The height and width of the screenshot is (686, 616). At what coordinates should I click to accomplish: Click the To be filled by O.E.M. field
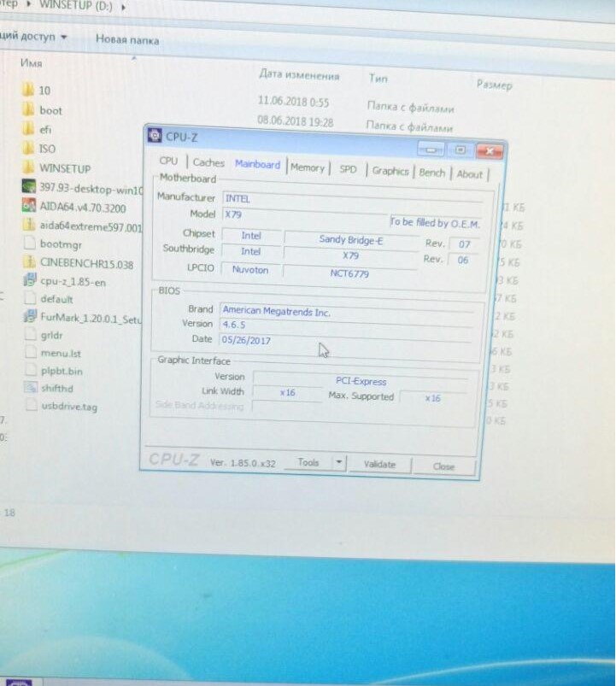click(436, 223)
